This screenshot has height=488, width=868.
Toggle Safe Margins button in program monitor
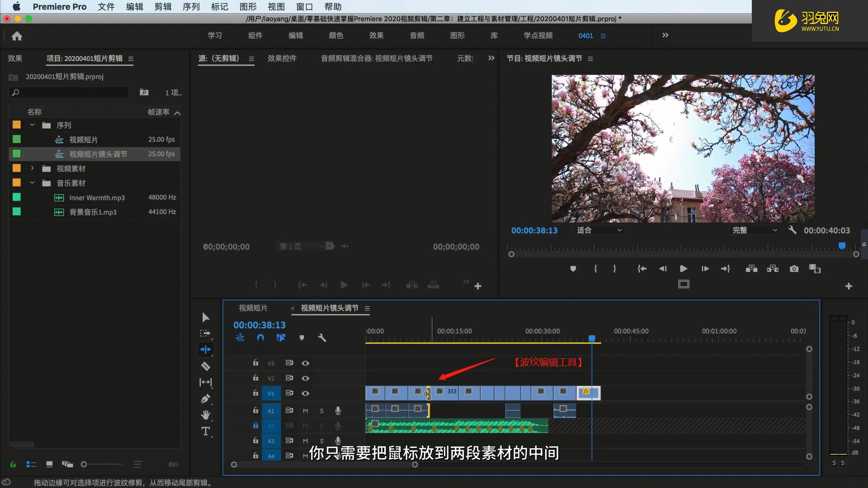684,284
